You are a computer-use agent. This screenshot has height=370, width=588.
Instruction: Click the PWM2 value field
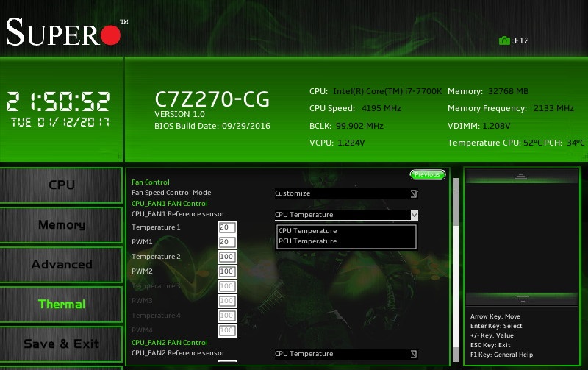227,271
